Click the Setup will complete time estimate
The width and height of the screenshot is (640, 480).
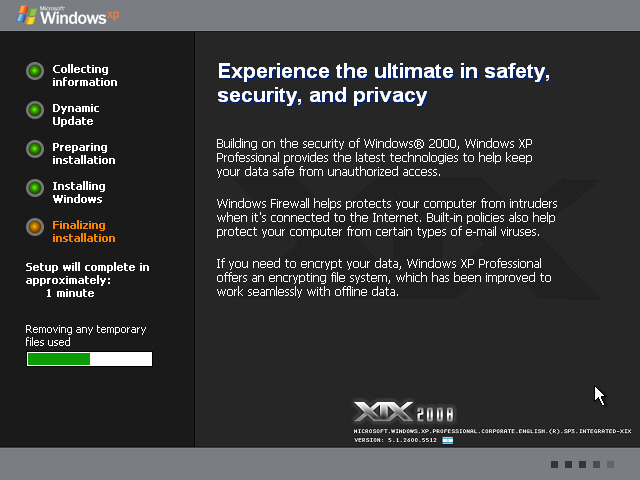pyautogui.click(x=87, y=280)
